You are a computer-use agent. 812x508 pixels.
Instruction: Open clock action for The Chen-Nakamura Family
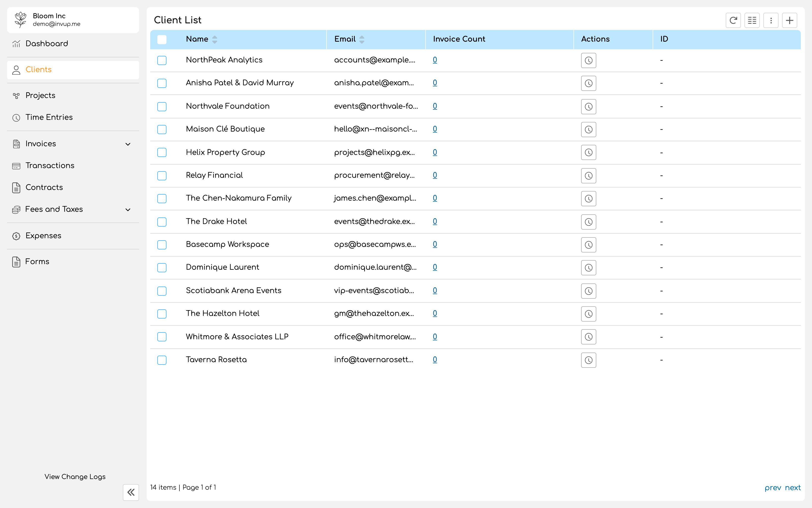[588, 199]
